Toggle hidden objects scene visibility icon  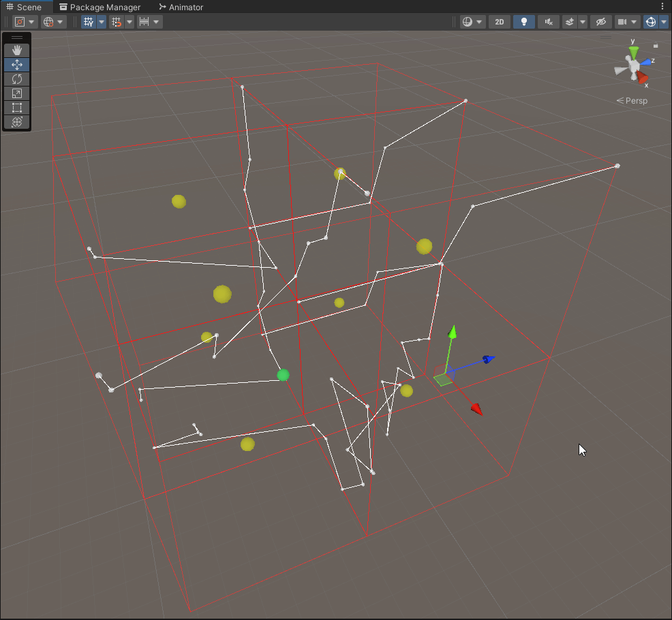coord(600,22)
